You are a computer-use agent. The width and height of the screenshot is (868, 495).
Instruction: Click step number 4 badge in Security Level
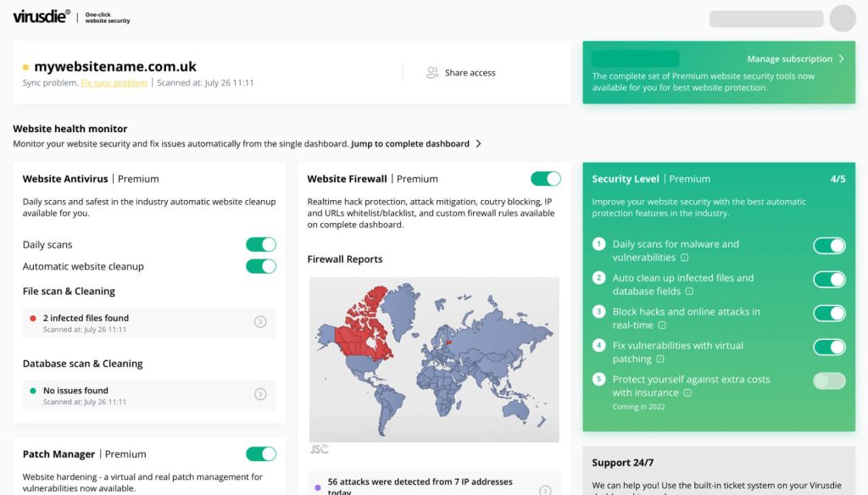pyautogui.click(x=598, y=345)
